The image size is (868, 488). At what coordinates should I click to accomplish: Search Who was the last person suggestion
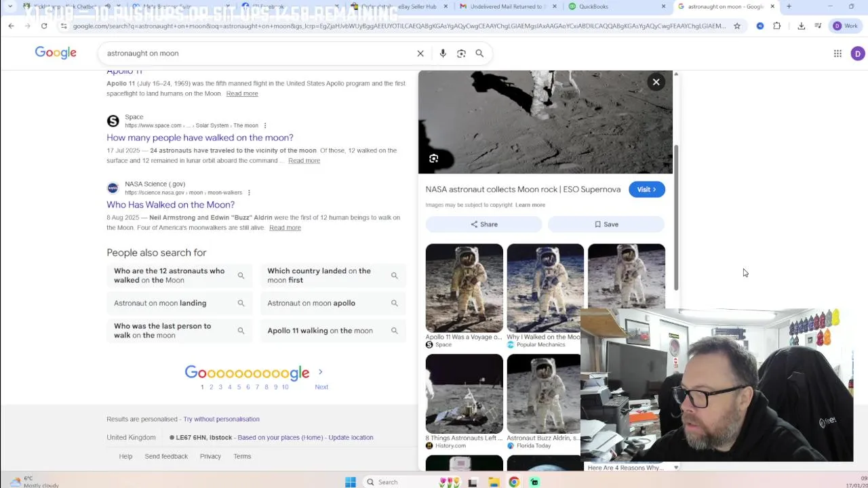[179, 331]
